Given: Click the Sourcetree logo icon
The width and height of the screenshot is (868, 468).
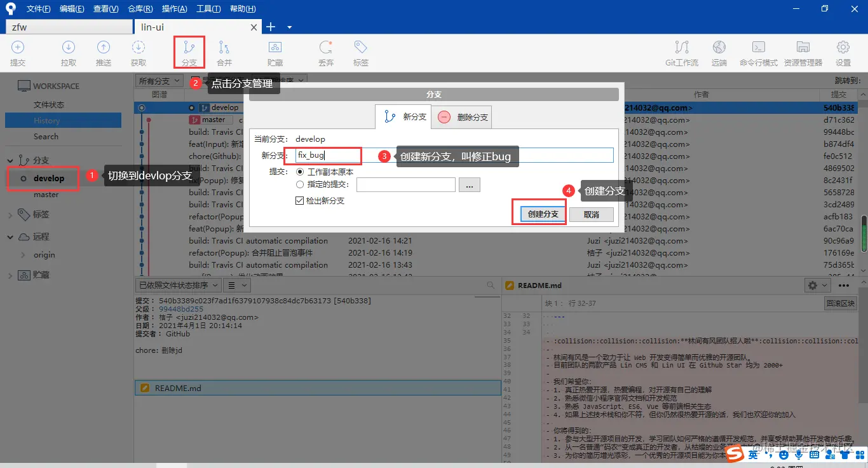Looking at the screenshot, I should pos(10,8).
